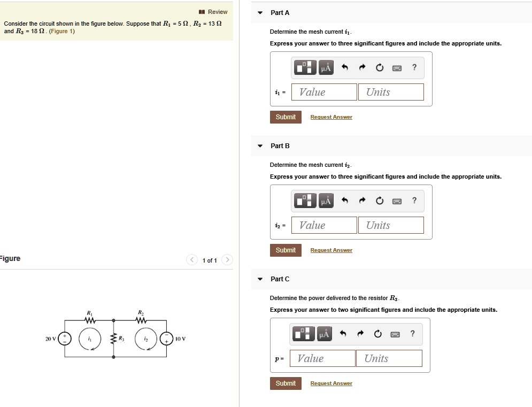Go to previous figure arrow

192,260
